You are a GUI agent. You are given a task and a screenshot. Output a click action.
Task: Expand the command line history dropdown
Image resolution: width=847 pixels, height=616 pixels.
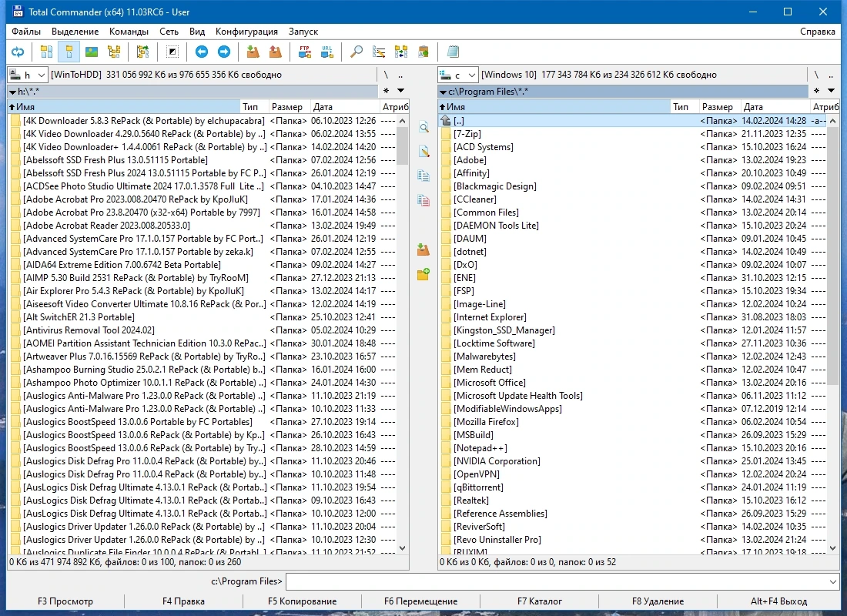[x=832, y=581]
